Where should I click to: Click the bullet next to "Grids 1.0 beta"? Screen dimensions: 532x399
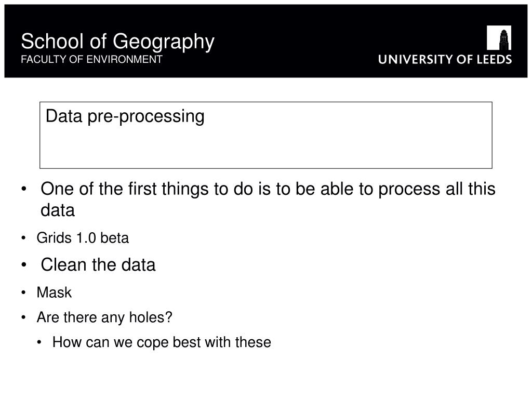[x=24, y=238]
